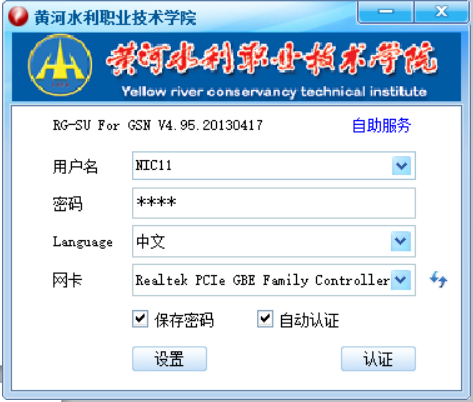The height and width of the screenshot is (402, 473).
Task: Click the Language combo box showing 中文
Action: click(x=274, y=241)
